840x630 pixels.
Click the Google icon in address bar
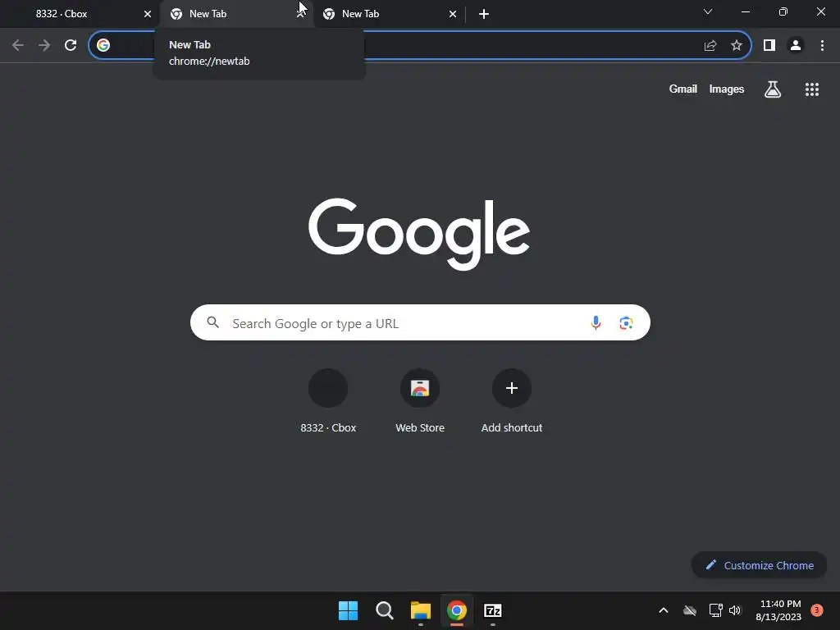[103, 45]
